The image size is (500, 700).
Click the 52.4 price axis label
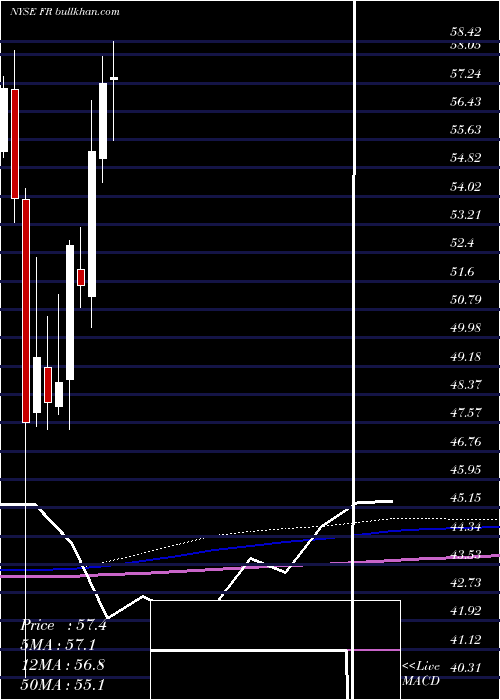tap(462, 243)
